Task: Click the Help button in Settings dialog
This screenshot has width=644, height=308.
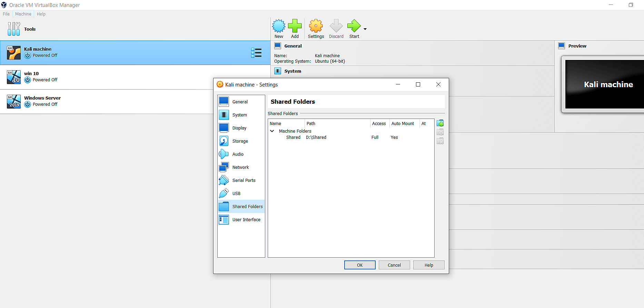Action: click(429, 265)
